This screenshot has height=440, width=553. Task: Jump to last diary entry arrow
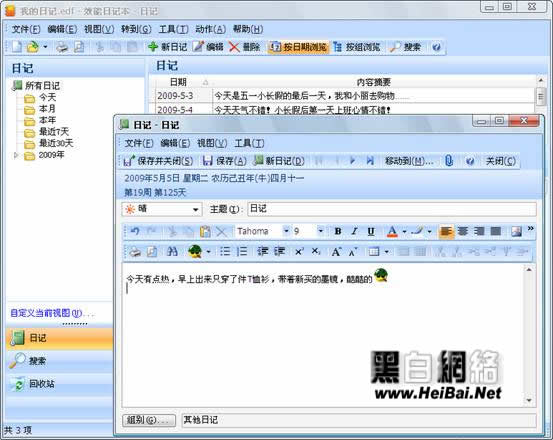click(370, 161)
